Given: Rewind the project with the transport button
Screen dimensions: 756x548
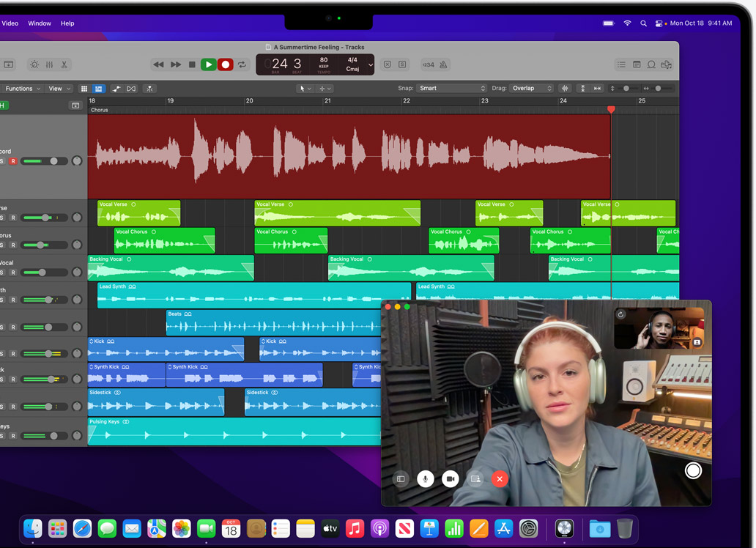Looking at the screenshot, I should 158,64.
